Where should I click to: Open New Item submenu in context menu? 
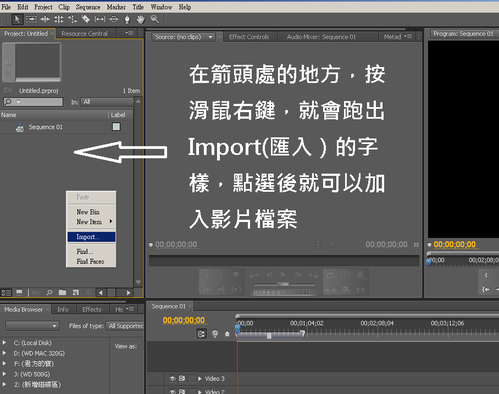pyautogui.click(x=91, y=222)
